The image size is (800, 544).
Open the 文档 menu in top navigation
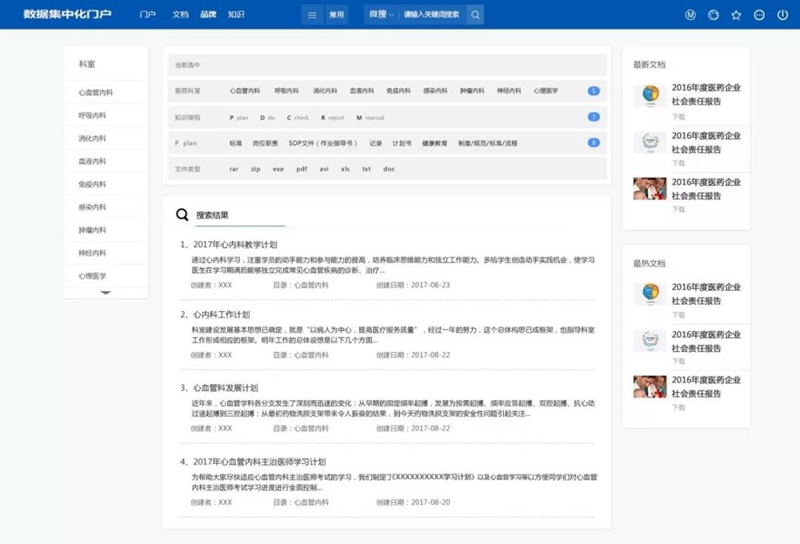[x=180, y=14]
